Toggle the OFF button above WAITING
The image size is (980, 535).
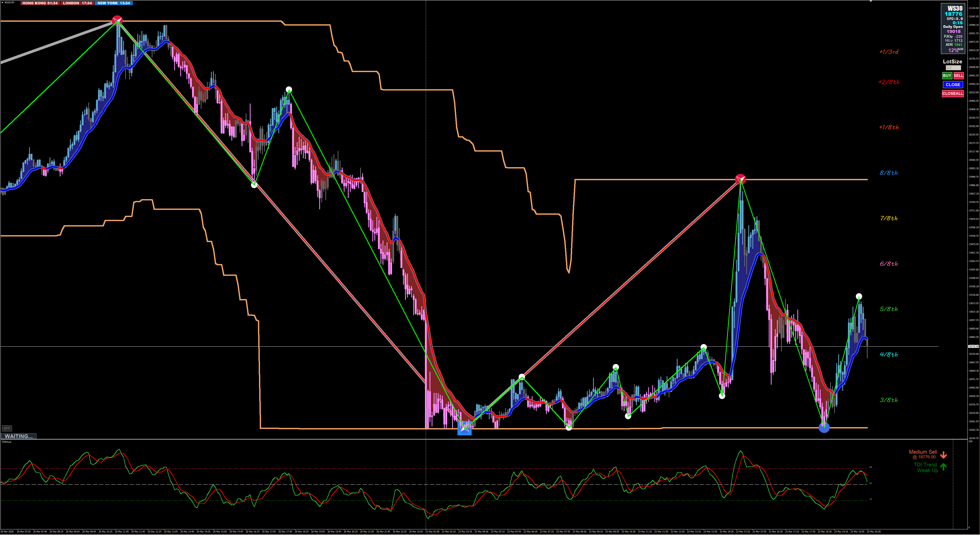[x=7, y=428]
